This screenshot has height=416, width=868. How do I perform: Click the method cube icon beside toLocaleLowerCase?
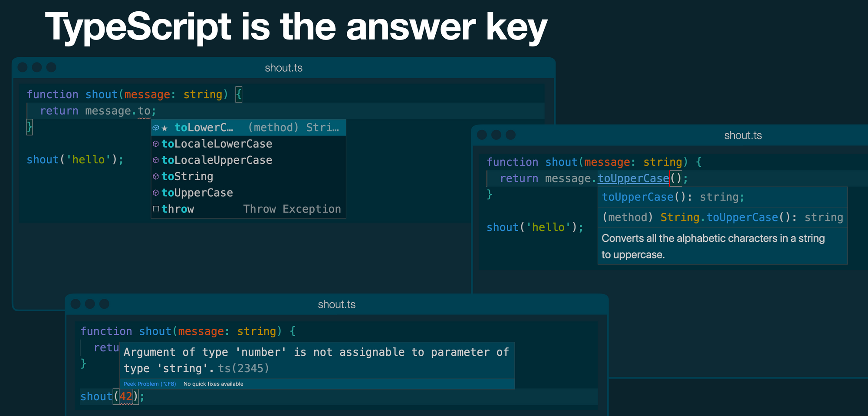pos(156,144)
